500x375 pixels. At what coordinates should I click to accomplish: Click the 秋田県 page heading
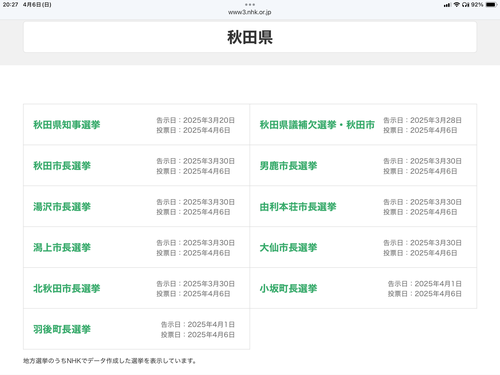250,37
